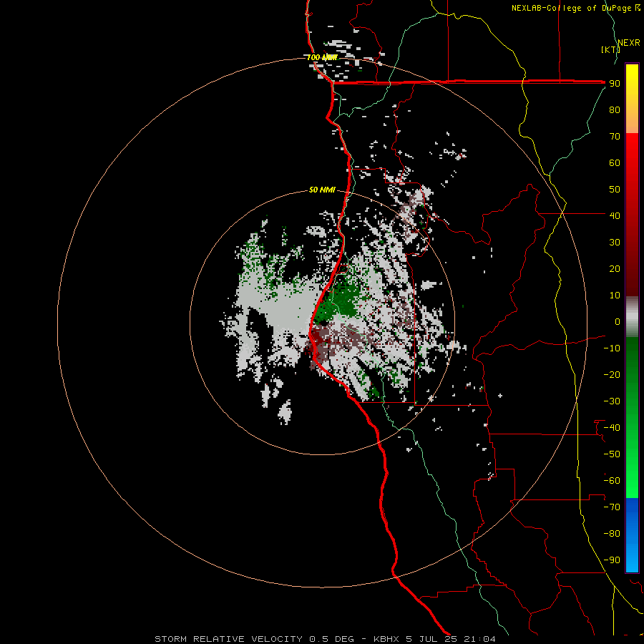Click the 50 value on the velocity scale
The height and width of the screenshot is (644, 644).
[615, 190]
